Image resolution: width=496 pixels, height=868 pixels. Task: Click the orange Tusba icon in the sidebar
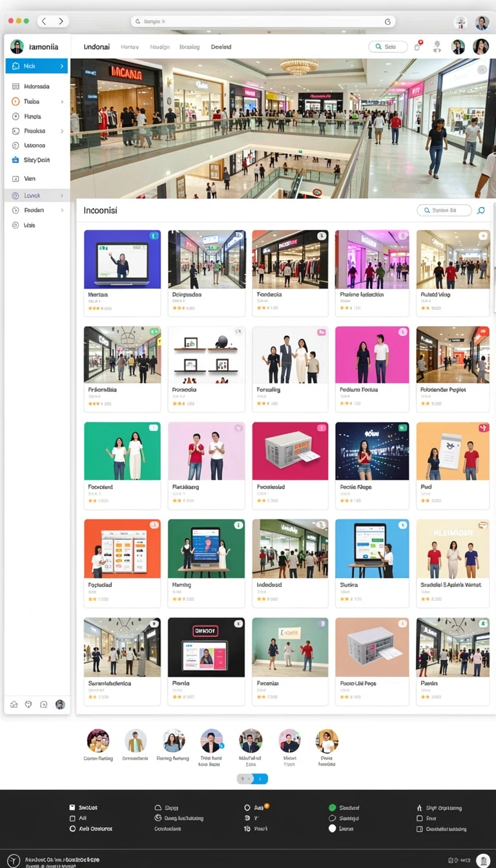(x=16, y=101)
